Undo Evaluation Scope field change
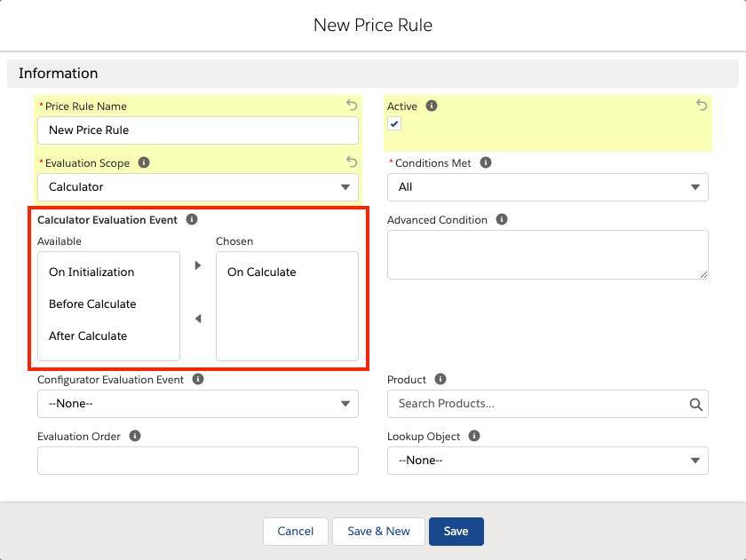746x560 pixels. click(352, 162)
